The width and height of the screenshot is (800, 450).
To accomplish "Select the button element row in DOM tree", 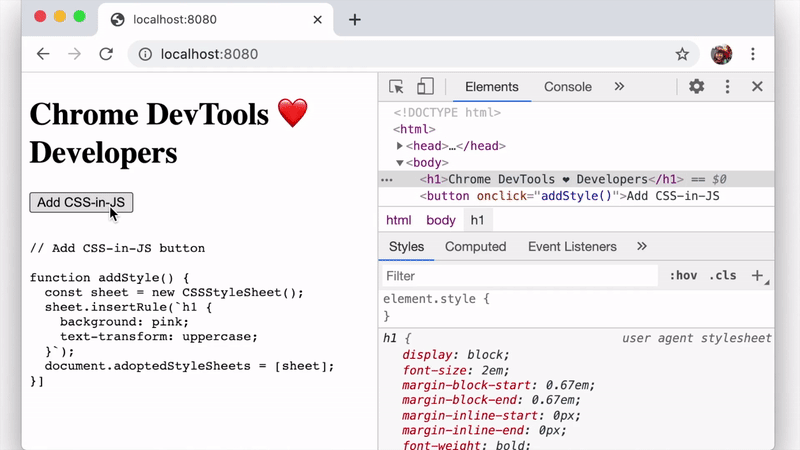I will click(576, 196).
